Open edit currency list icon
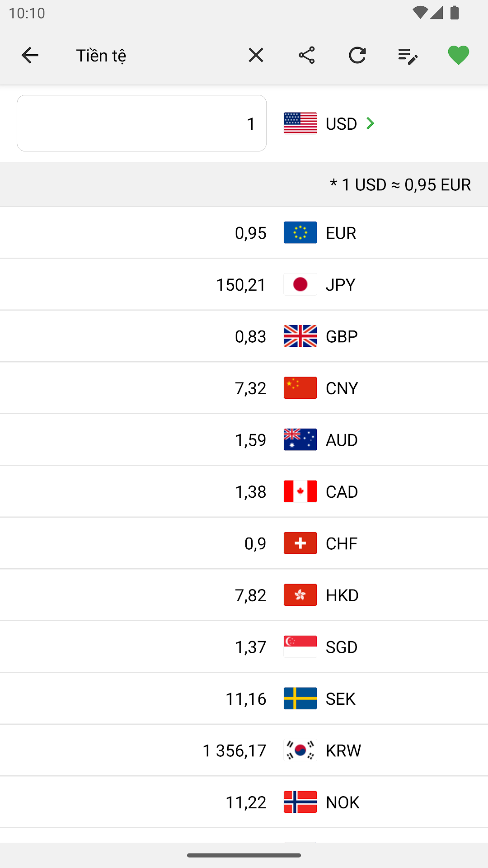Image resolution: width=488 pixels, height=868 pixels. [x=408, y=56]
